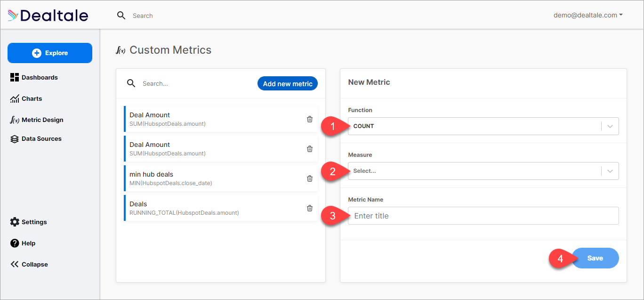This screenshot has height=300, width=644.
Task: Open Settings in the sidebar
Action: 28,222
